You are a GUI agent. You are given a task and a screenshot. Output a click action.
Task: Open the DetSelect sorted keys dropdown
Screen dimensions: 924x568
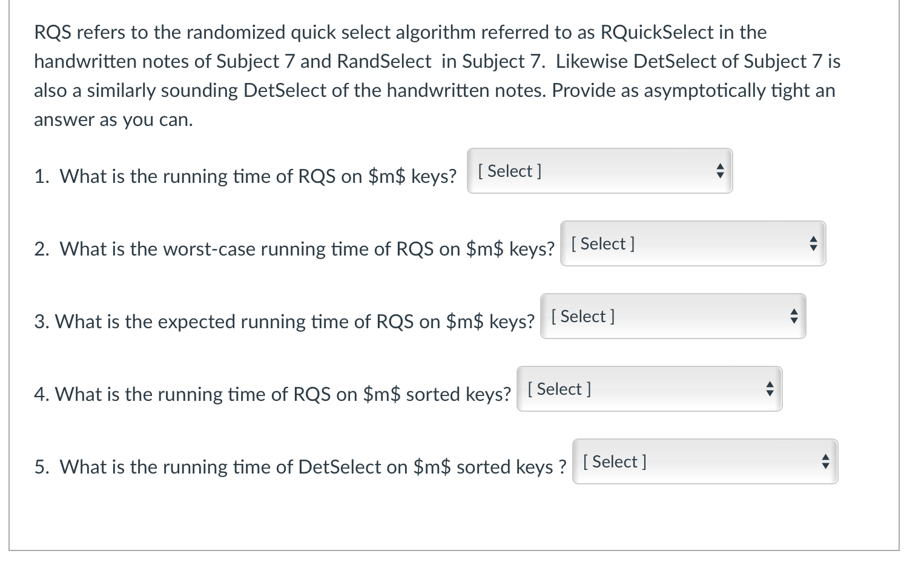705,462
